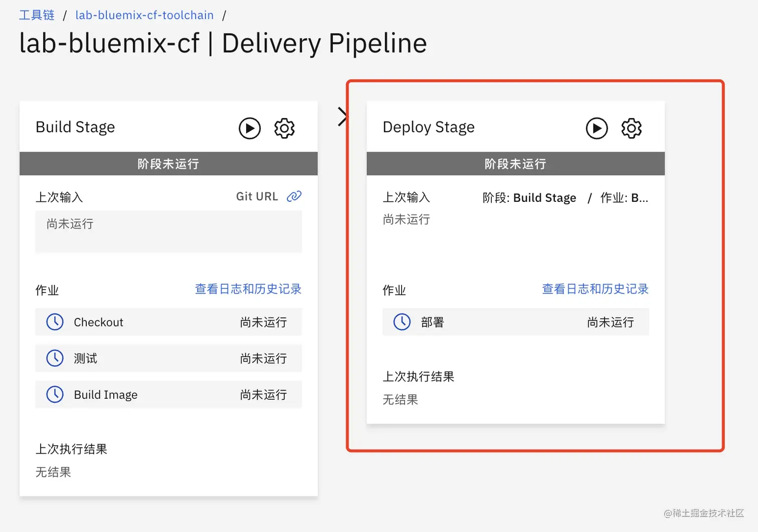
Task: Open the 测试 job name
Action: (86, 359)
